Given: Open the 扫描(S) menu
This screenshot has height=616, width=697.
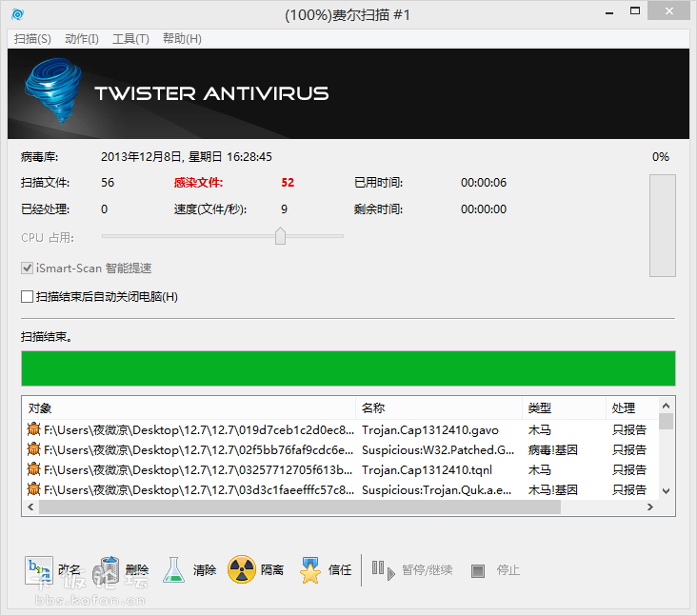Looking at the screenshot, I should (32, 39).
